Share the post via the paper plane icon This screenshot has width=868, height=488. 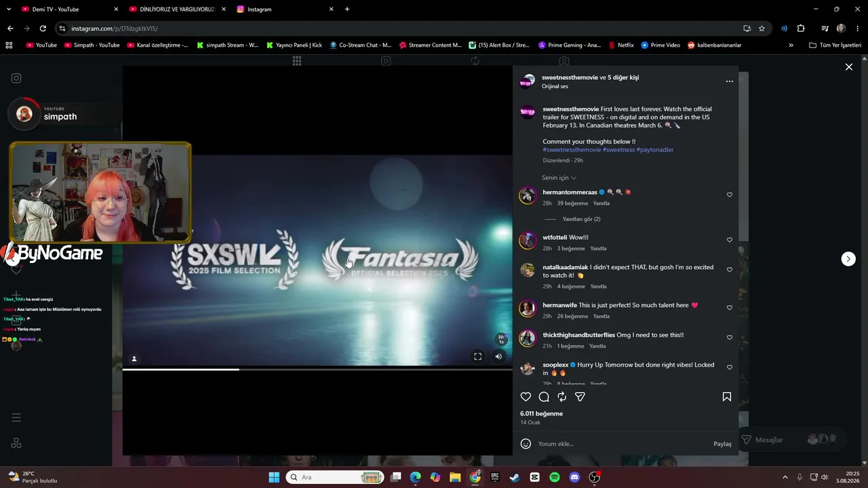pyautogui.click(x=580, y=397)
